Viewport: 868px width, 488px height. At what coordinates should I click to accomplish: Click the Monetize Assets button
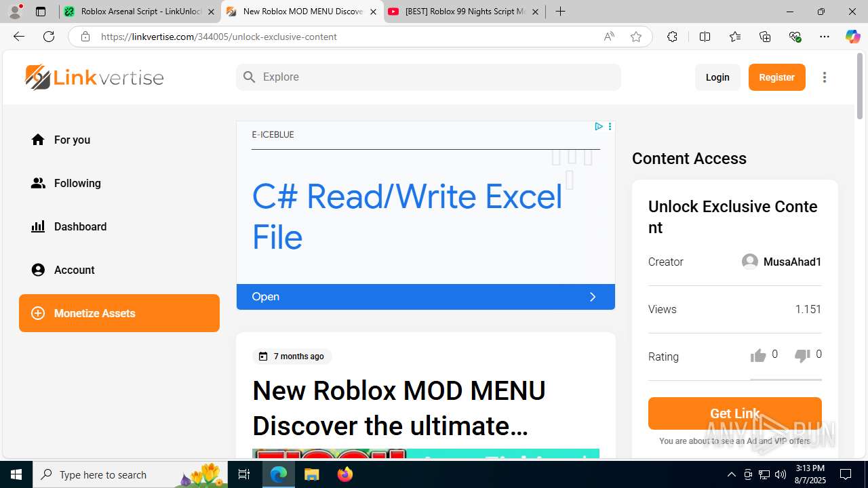coord(119,313)
